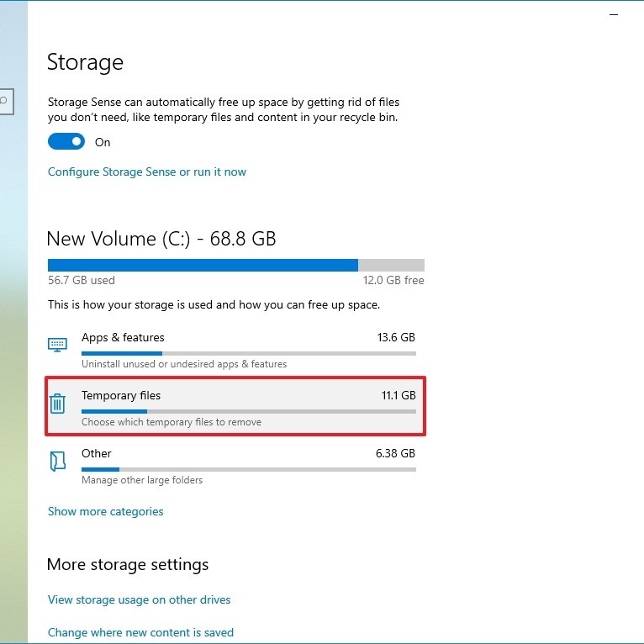The width and height of the screenshot is (644, 644).
Task: Click the Apps & features usage bar
Action: (x=249, y=353)
